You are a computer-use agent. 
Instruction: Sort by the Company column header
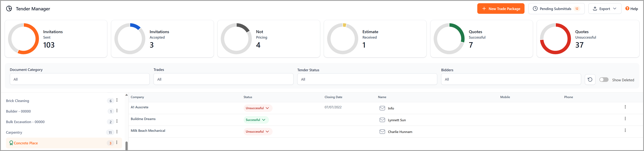(137, 97)
